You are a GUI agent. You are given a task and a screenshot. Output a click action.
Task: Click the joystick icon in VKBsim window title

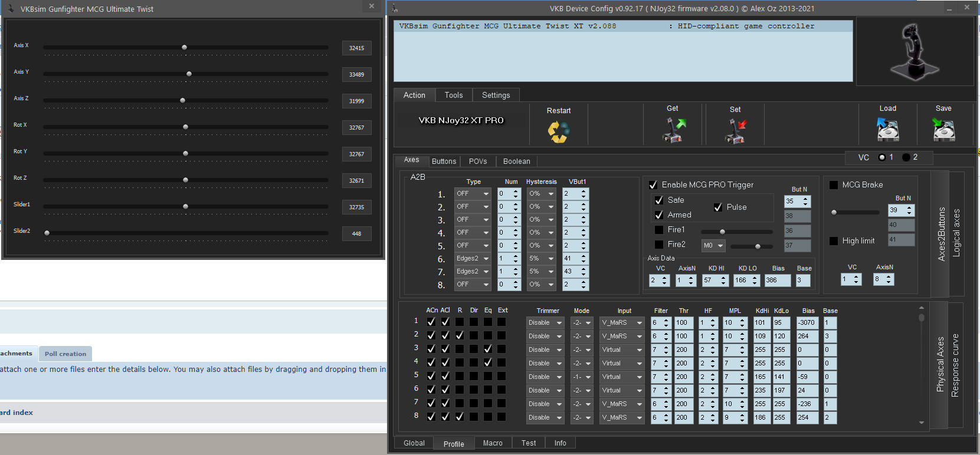coord(10,8)
